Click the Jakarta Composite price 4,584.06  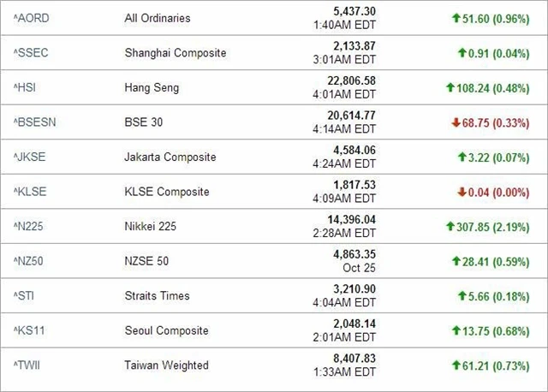pos(352,151)
